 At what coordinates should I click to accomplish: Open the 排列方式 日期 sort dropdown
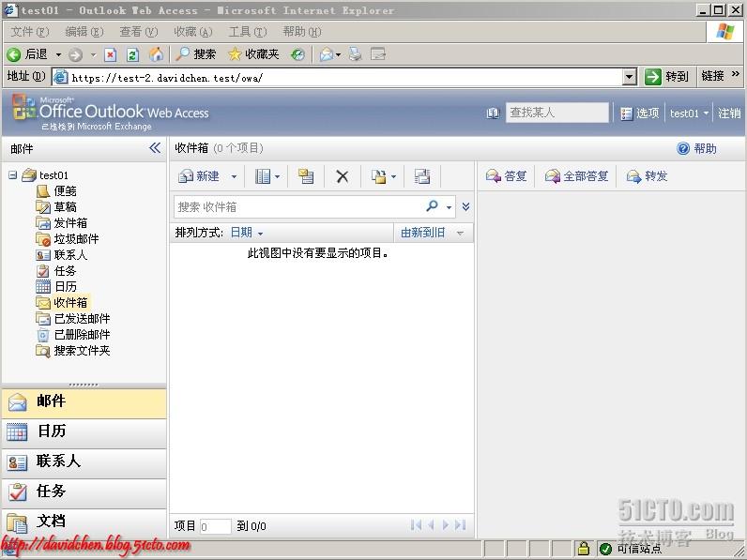pos(247,233)
